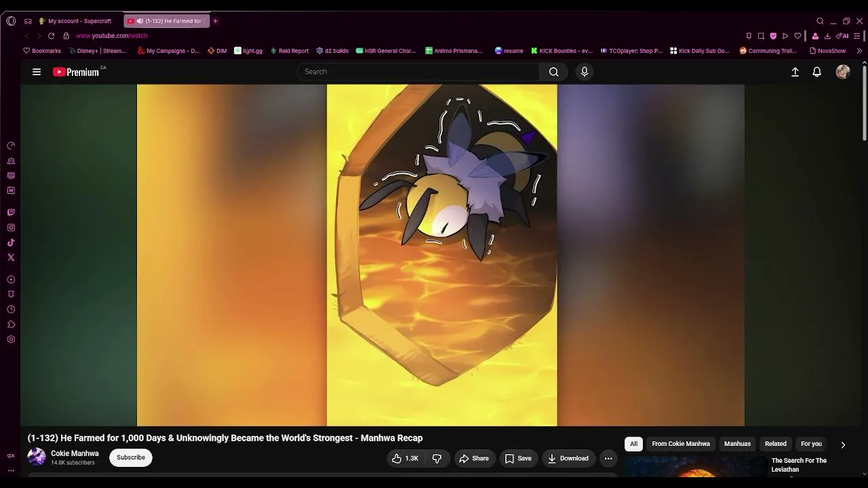This screenshot has width=868, height=488.
Task: Open the X sidebar panel
Action: [x=11, y=258]
